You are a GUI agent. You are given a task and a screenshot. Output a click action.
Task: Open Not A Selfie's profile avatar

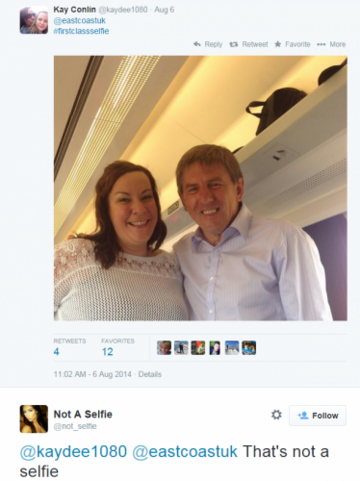[x=34, y=419]
